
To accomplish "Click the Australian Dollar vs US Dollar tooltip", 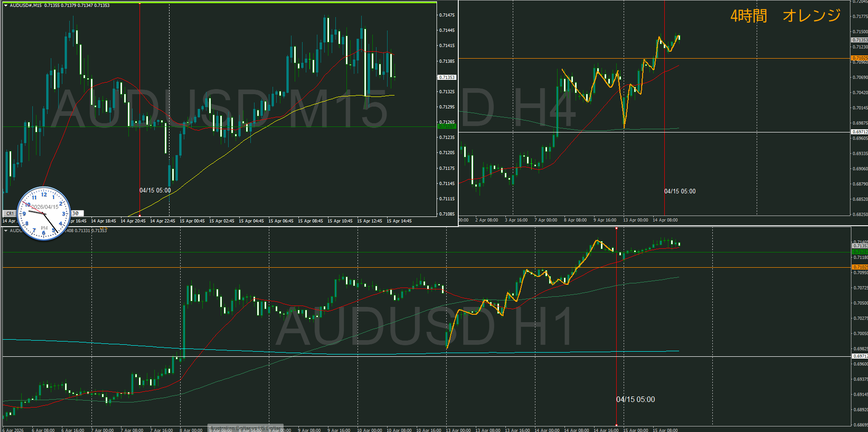I will point(245,428).
